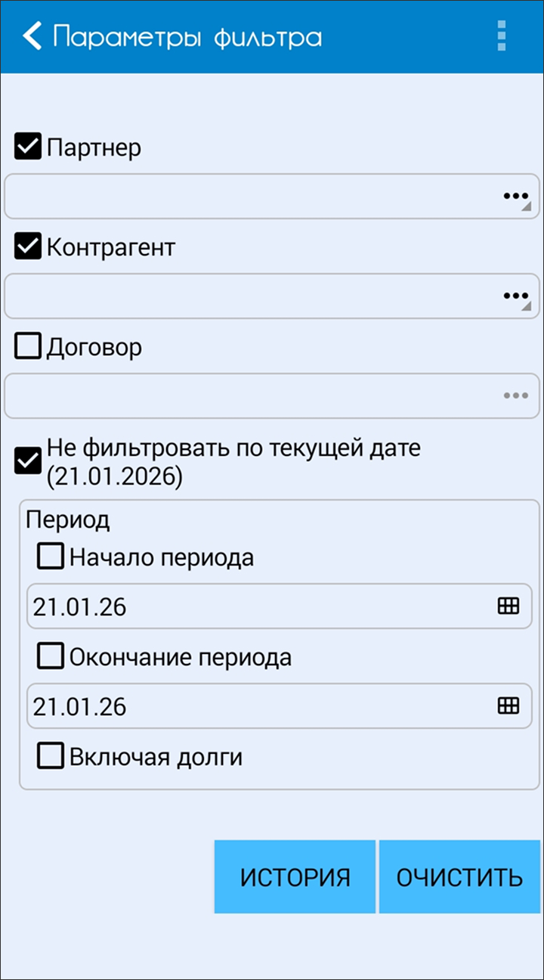Tap the back arrow icon

[32, 36]
